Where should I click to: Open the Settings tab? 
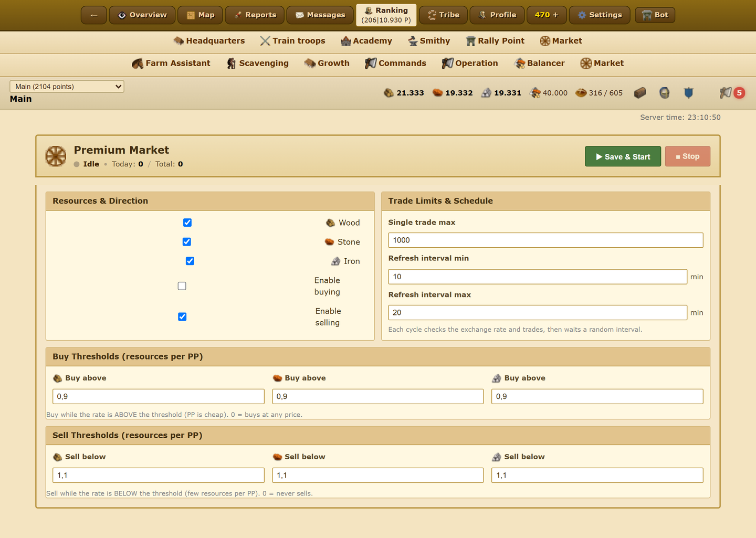click(600, 15)
